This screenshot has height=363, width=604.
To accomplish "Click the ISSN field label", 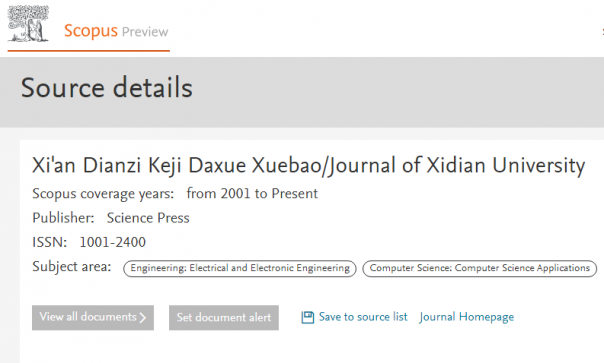I will [49, 242].
